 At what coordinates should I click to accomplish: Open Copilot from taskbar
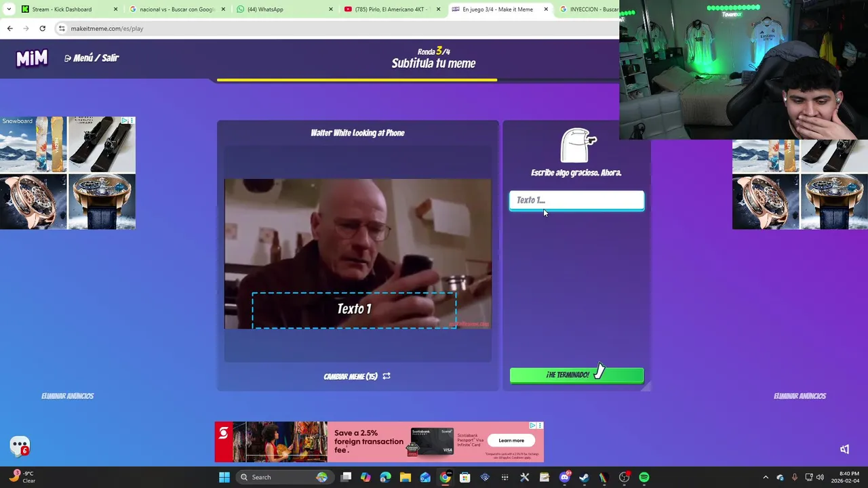[366, 477]
